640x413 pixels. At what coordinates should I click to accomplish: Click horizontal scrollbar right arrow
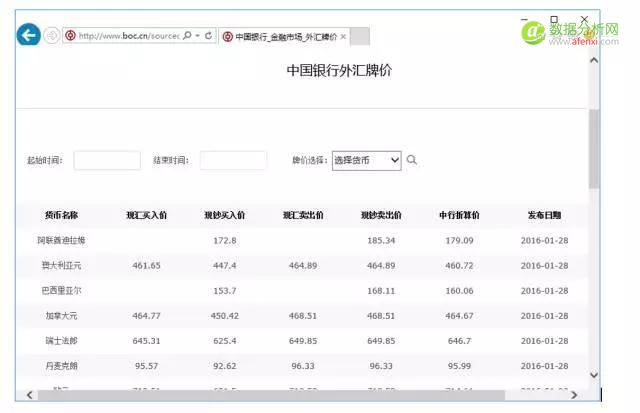574,395
